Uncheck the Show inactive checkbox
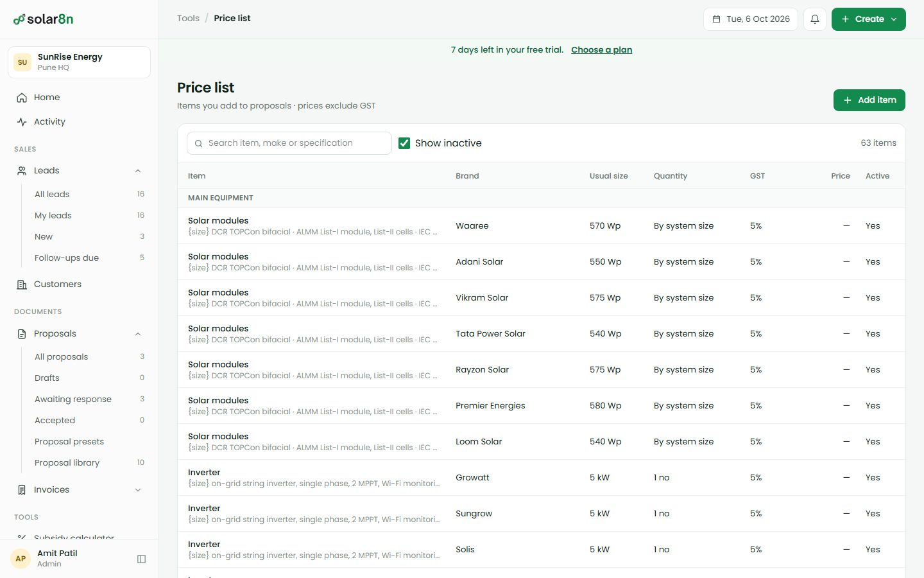 [x=404, y=143]
